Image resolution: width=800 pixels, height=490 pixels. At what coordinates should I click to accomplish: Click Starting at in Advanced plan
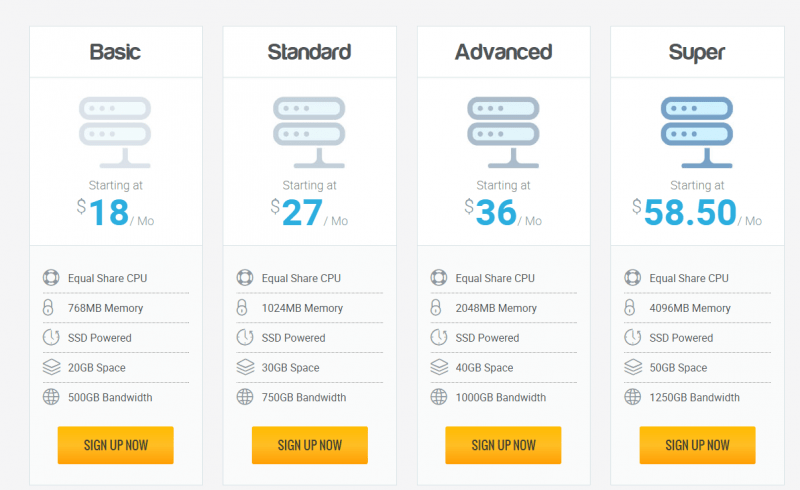click(504, 185)
